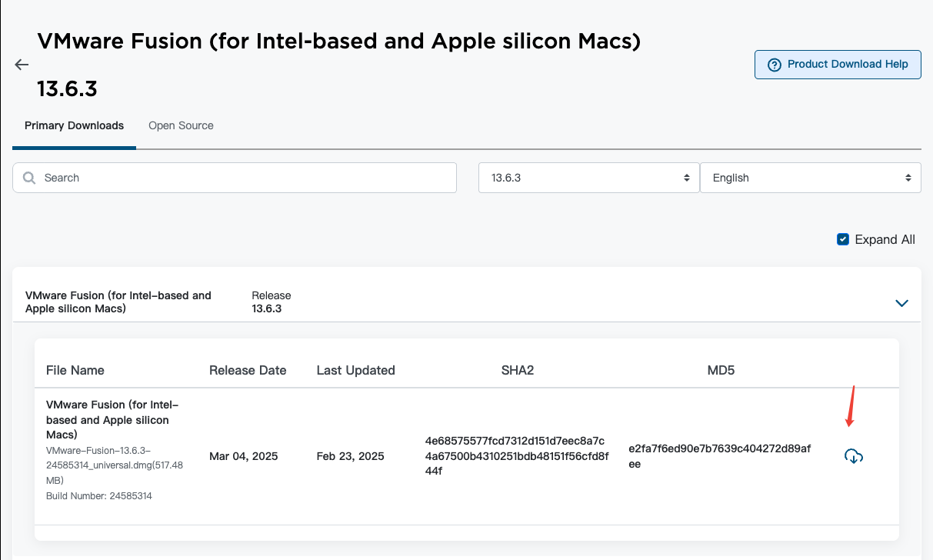Click the SHA2 hash value starting 4e68575577
The image size is (933, 560).
tap(516, 456)
